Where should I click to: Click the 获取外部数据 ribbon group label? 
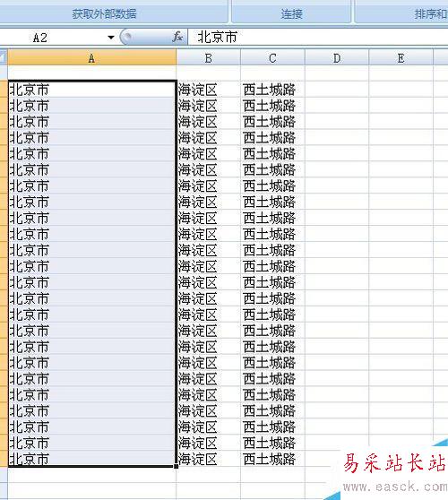pyautogui.click(x=104, y=14)
